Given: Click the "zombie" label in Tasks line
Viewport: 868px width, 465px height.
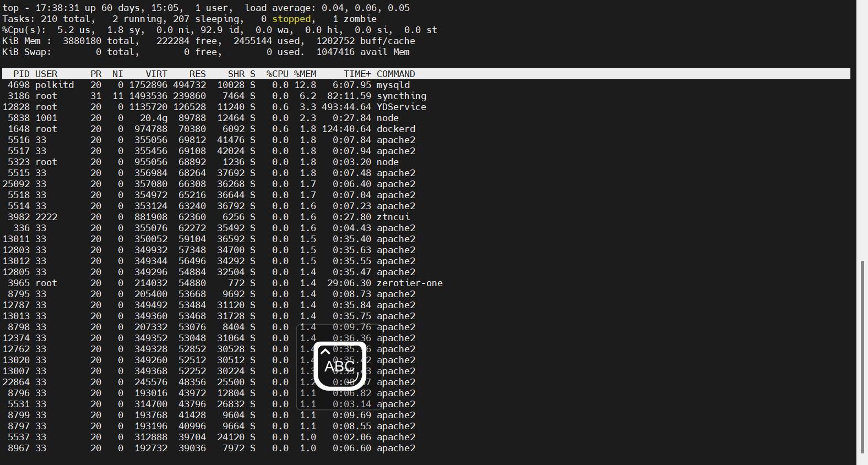Looking at the screenshot, I should [x=360, y=19].
